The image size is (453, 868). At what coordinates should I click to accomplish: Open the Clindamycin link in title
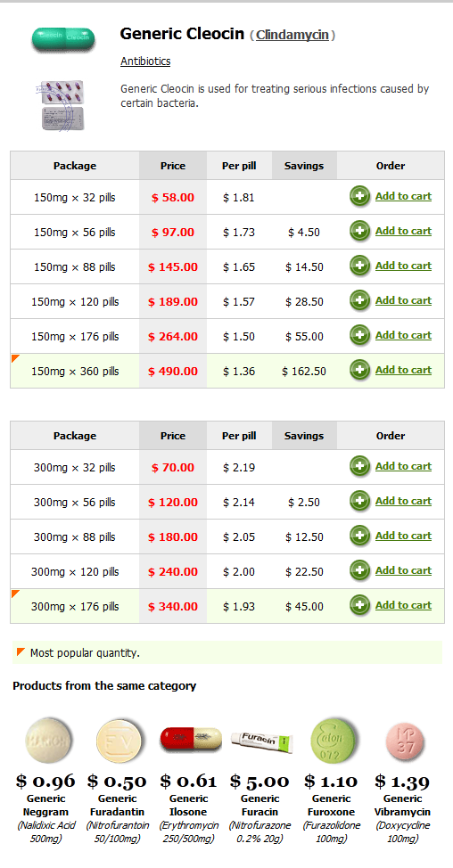tap(292, 36)
